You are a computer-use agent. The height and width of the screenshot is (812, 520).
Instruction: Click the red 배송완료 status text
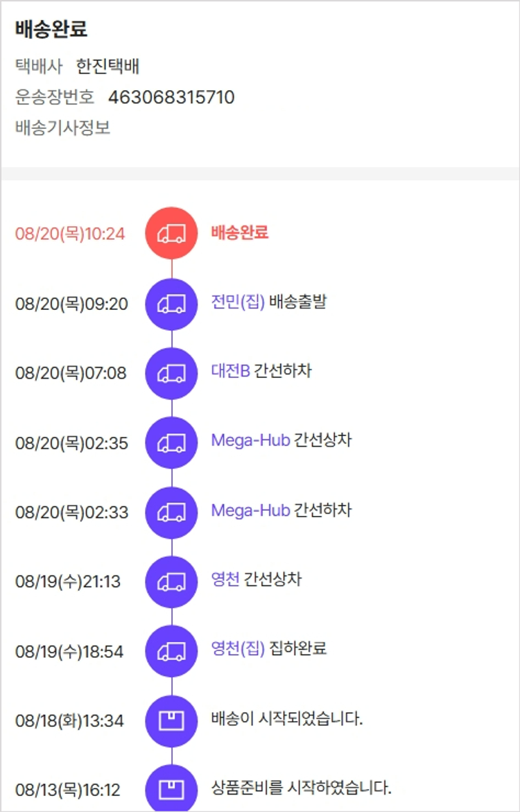[240, 232]
